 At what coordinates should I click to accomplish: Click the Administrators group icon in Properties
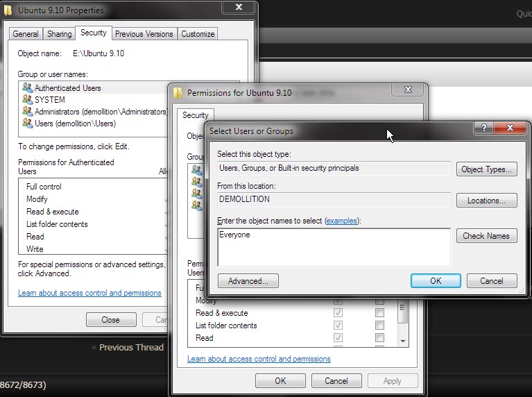pyautogui.click(x=28, y=111)
